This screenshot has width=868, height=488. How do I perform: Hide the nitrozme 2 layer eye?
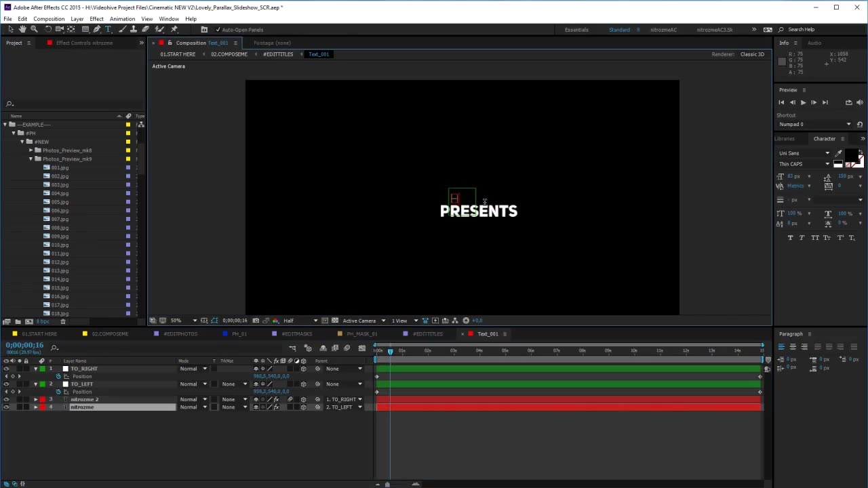point(6,400)
